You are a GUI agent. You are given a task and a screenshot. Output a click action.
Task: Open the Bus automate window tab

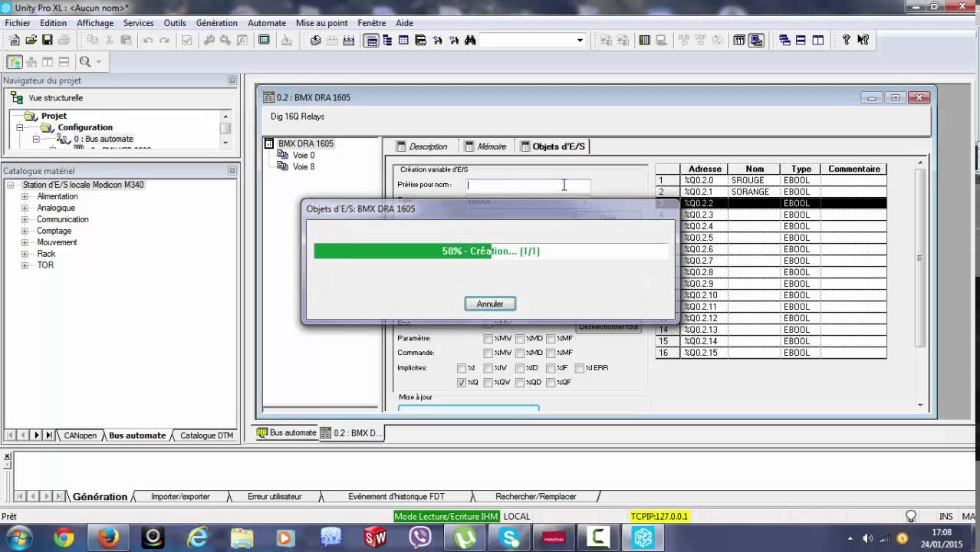(287, 433)
